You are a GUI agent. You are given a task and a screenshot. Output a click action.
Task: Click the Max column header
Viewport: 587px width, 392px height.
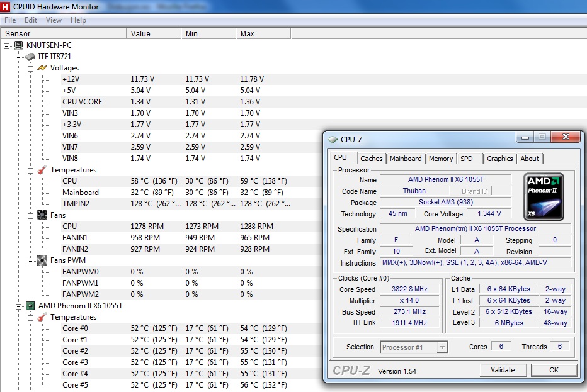coord(263,34)
